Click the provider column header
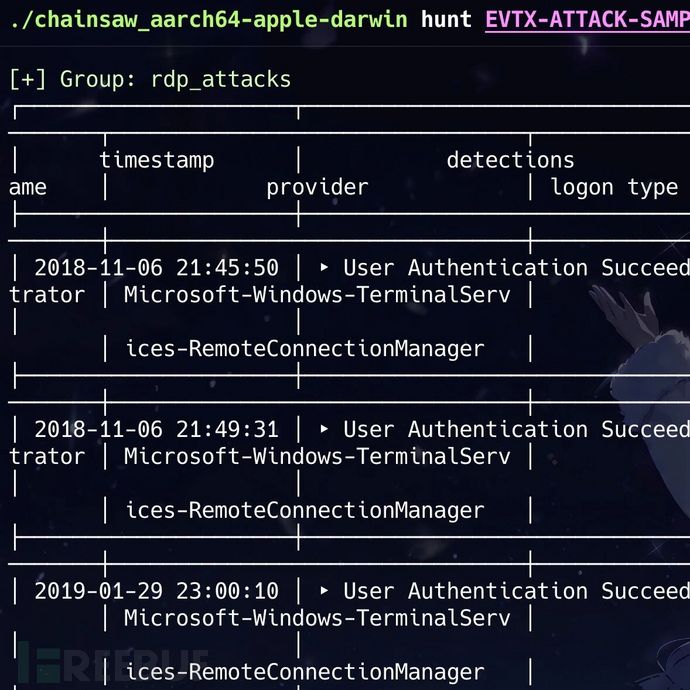This screenshot has width=690, height=690. (317, 187)
